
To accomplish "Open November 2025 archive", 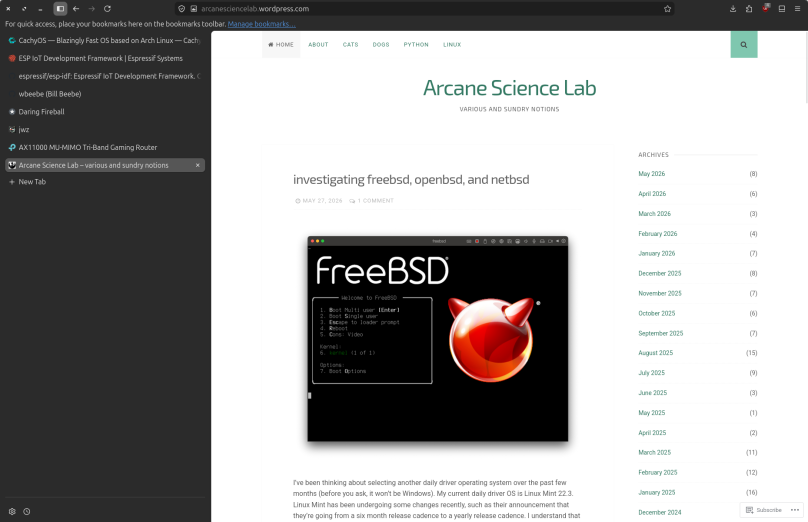I will tap(660, 294).
